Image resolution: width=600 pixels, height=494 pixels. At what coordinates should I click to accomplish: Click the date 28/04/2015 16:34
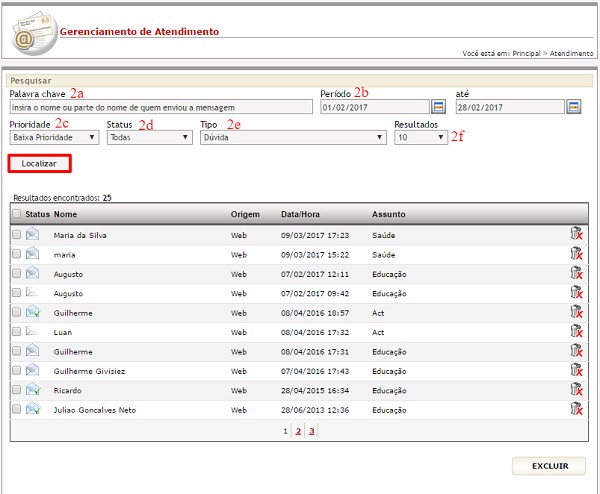coord(315,391)
